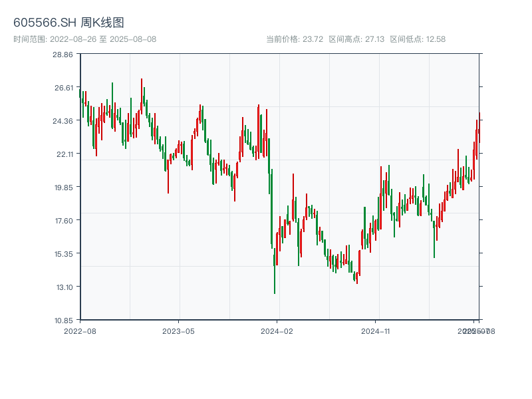Select the 2022-08 x-axis date label
The width and height of the screenshot is (532, 399).
tap(80, 331)
